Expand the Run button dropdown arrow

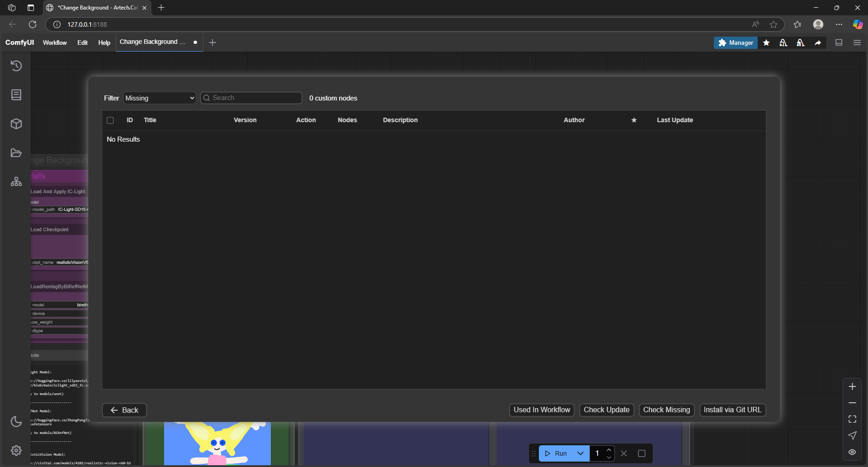click(580, 453)
